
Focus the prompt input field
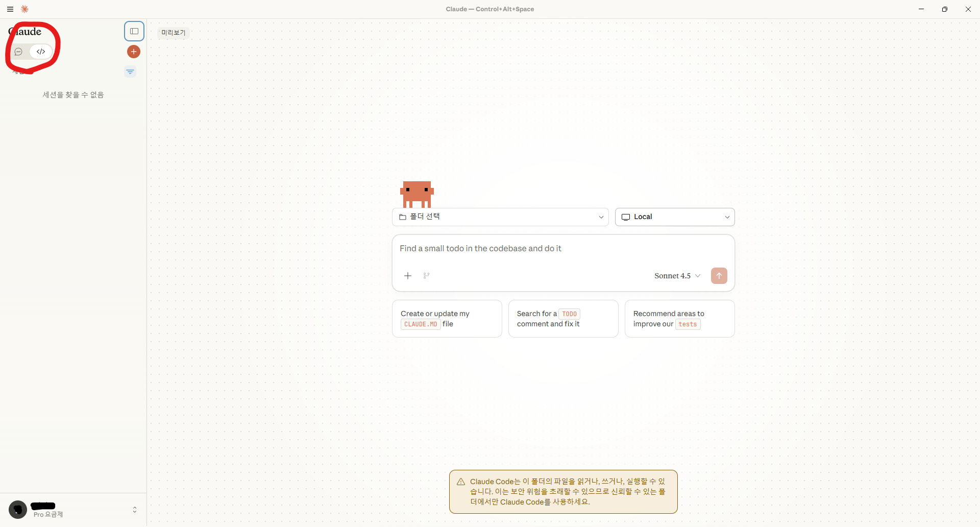(x=563, y=249)
